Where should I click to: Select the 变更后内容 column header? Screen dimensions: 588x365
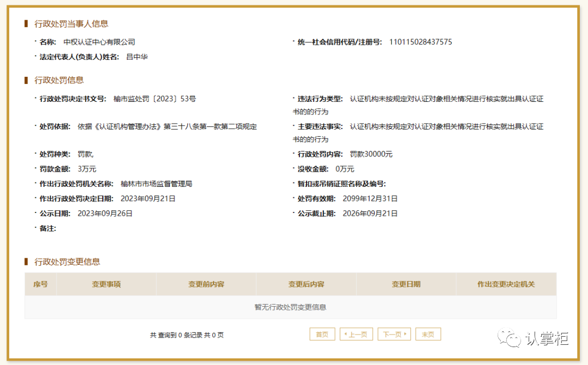(307, 284)
